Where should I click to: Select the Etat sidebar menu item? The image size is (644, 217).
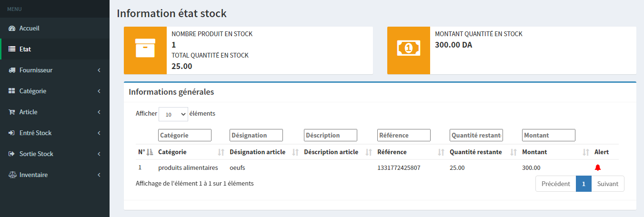pyautogui.click(x=25, y=49)
